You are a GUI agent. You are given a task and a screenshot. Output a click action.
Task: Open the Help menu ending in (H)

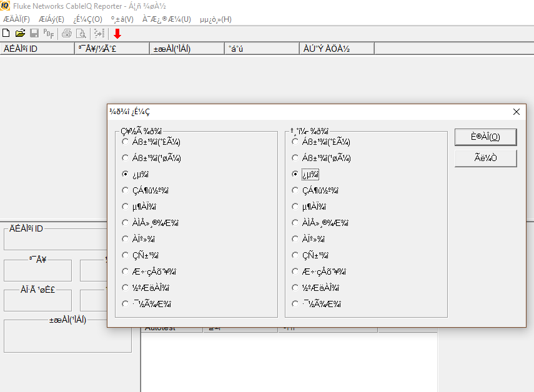pos(216,19)
